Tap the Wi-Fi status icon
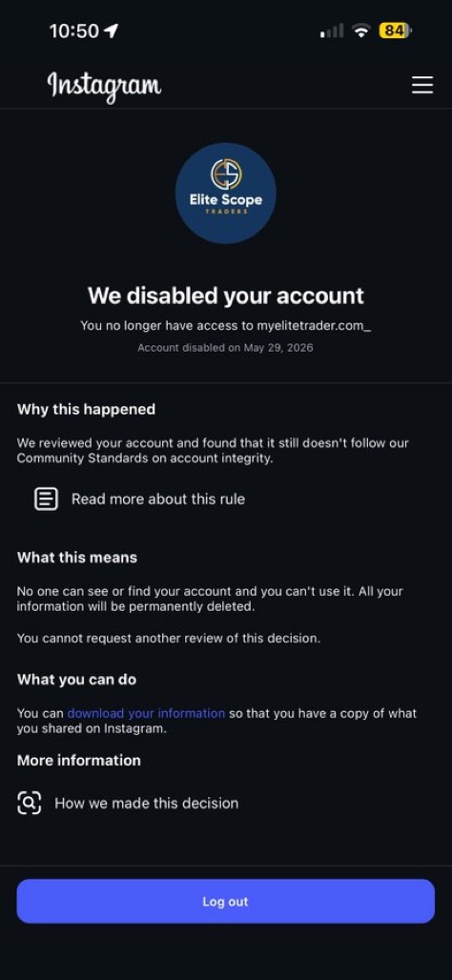Image resolution: width=452 pixels, height=980 pixels. tap(360, 31)
